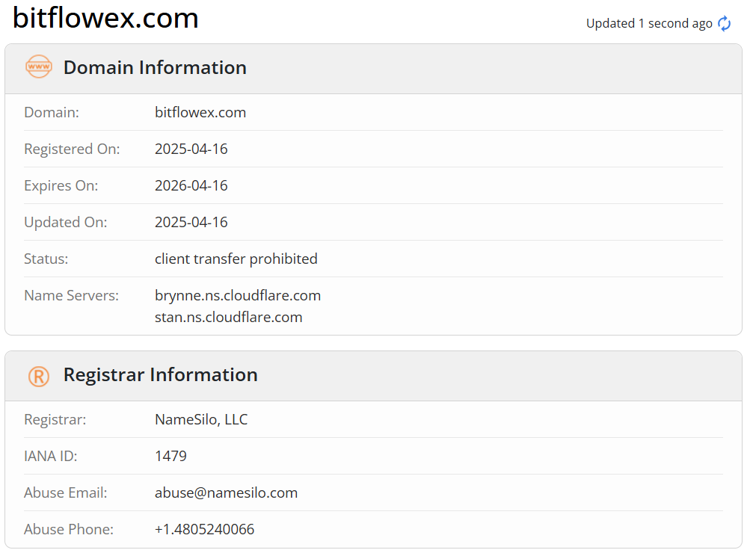This screenshot has width=756, height=553.
Task: Click the IANA ID value 1479
Action: pyautogui.click(x=170, y=456)
